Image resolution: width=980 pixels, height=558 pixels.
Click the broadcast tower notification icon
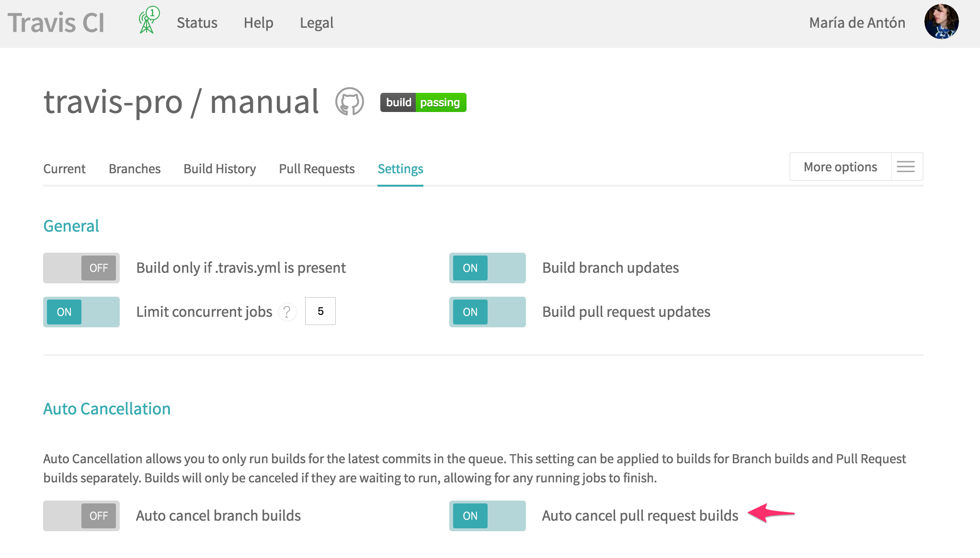148,21
